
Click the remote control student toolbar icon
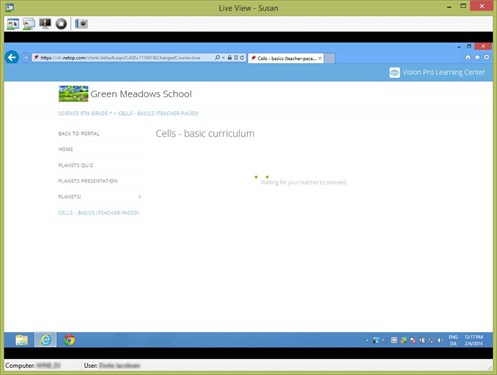(x=13, y=24)
